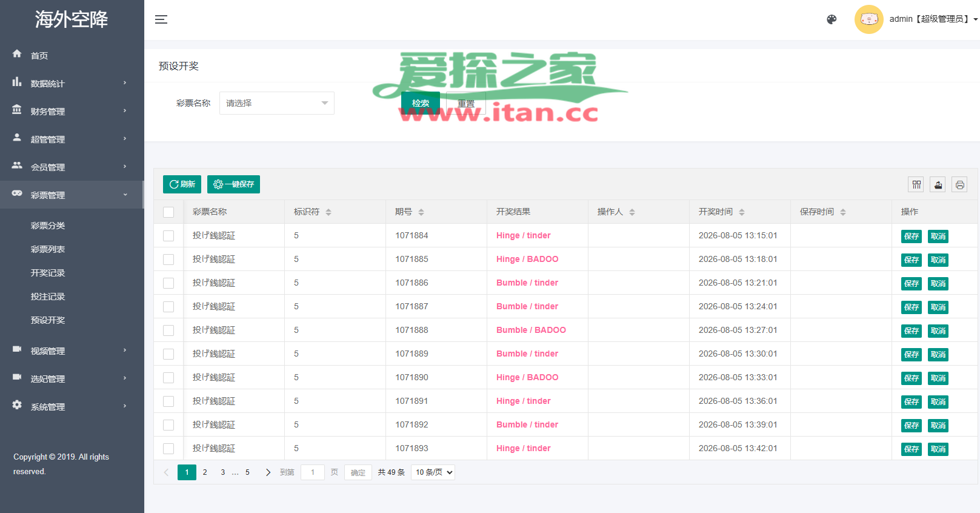Open the 彩票分类 submenu item

pos(48,226)
